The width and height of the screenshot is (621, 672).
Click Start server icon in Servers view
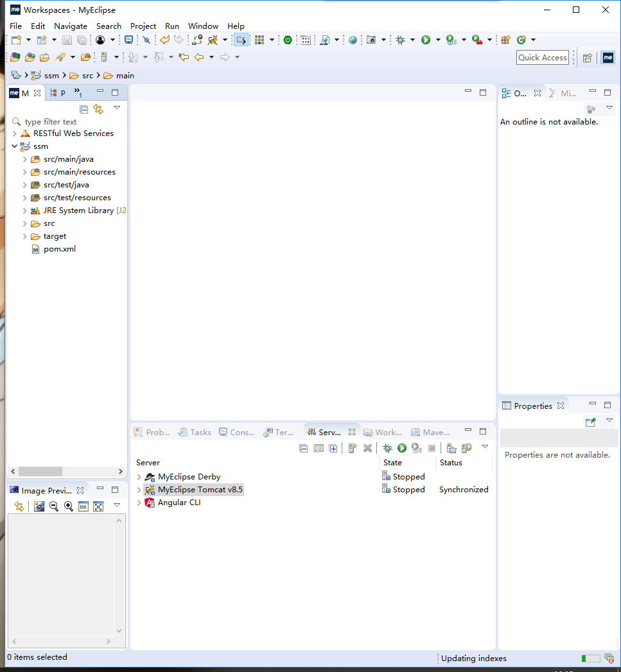(402, 448)
